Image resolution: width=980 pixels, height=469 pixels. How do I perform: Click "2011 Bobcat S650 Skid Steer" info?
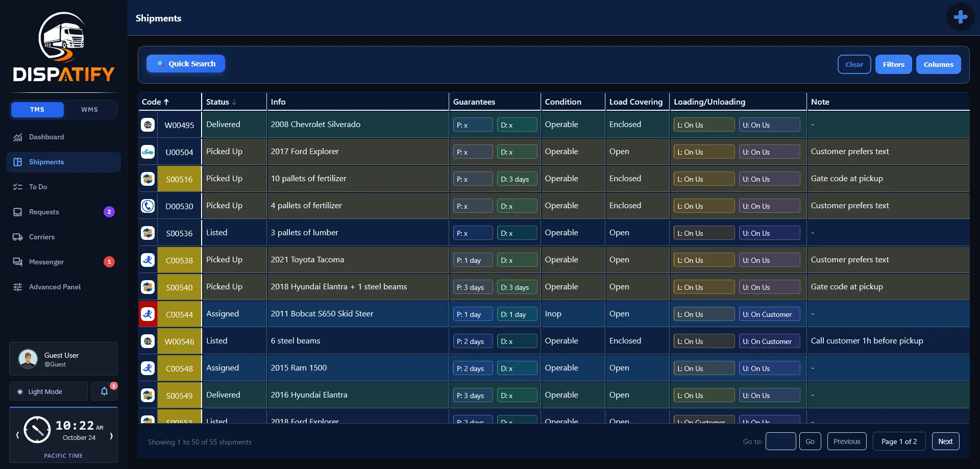point(322,314)
